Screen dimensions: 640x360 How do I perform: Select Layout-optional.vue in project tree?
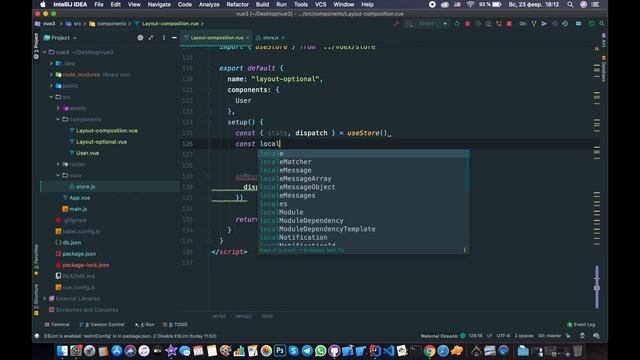click(101, 142)
